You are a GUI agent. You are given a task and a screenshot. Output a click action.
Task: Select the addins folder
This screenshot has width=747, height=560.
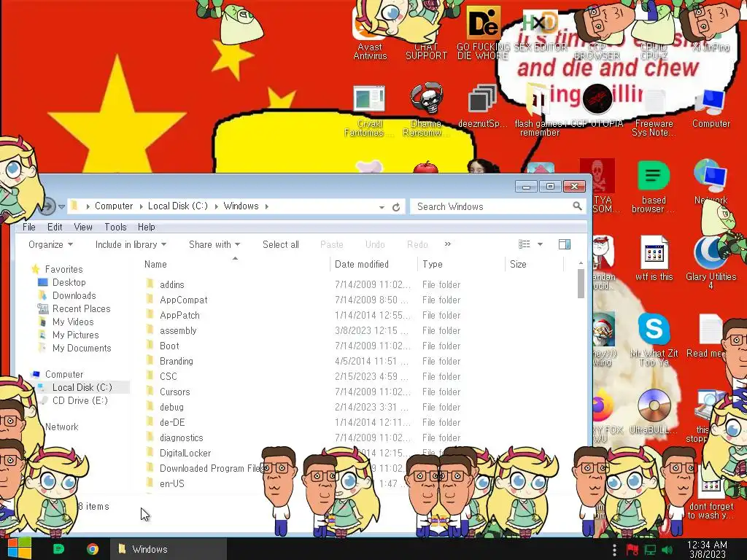tap(172, 285)
